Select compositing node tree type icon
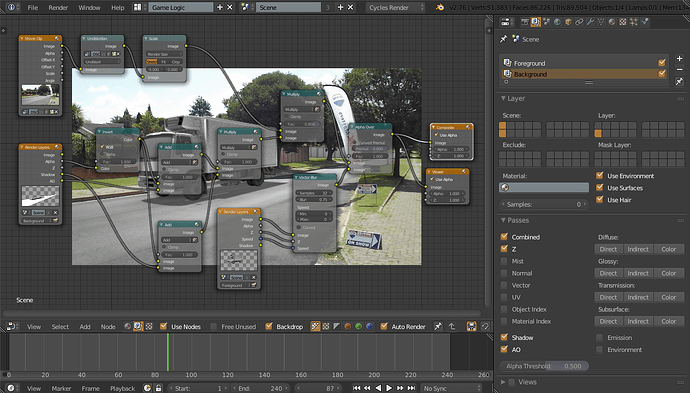Screen dimensions: 690x393 pyautogui.click(x=138, y=327)
